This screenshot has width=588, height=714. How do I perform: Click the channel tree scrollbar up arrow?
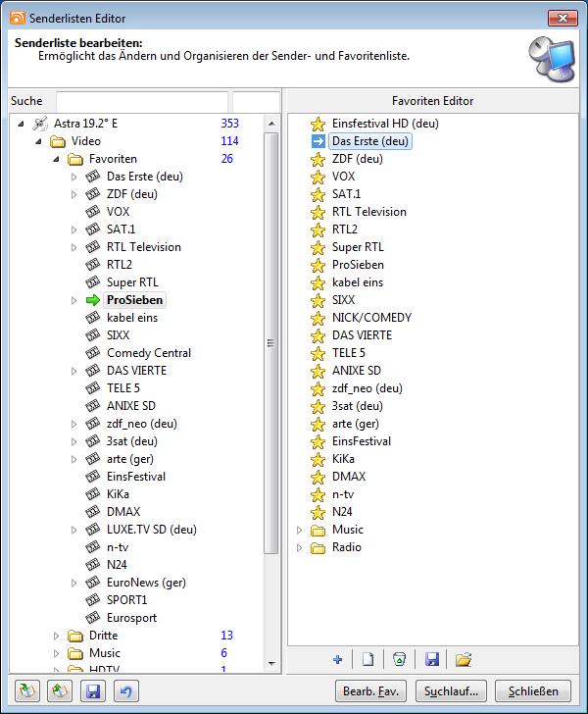tap(271, 124)
